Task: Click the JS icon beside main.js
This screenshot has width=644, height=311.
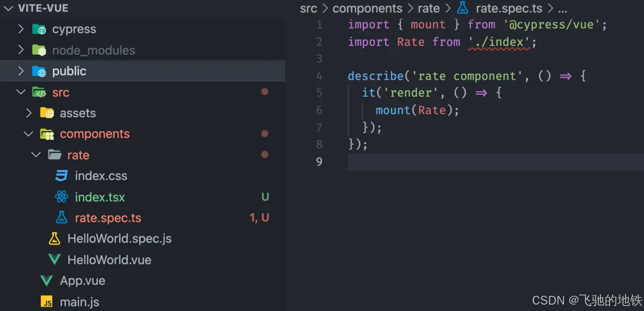Action: [x=47, y=302]
